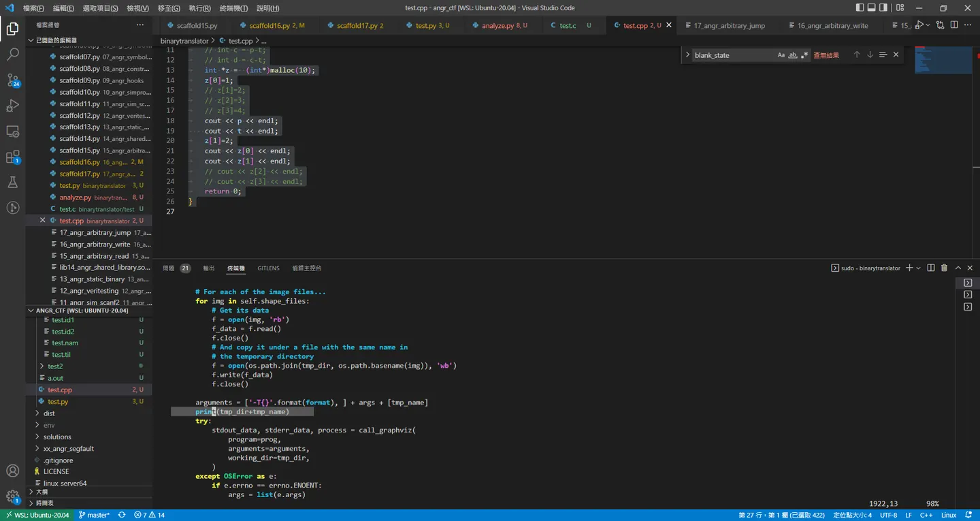The width and height of the screenshot is (980, 521).
Task: Click the blank_state find input field
Action: tap(734, 55)
